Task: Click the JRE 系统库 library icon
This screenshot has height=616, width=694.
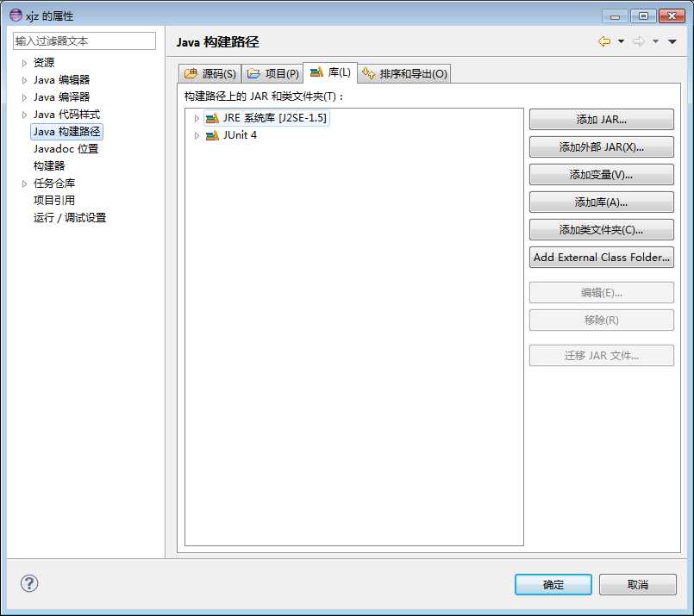Action: [212, 118]
